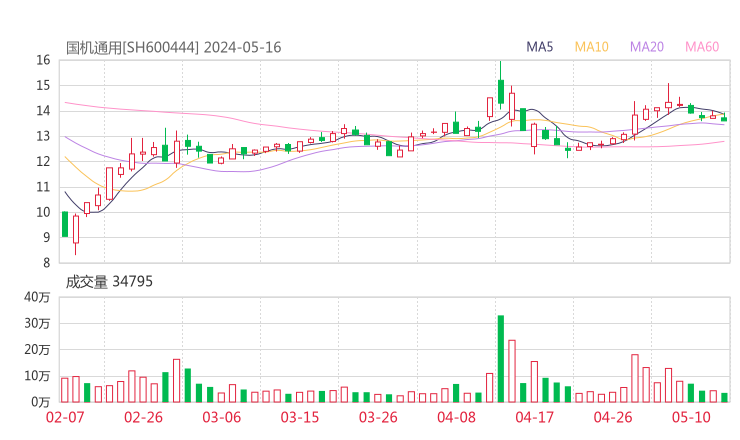Click the 03-15 date axis label
Image resolution: width=740 pixels, height=440 pixels.
[299, 417]
